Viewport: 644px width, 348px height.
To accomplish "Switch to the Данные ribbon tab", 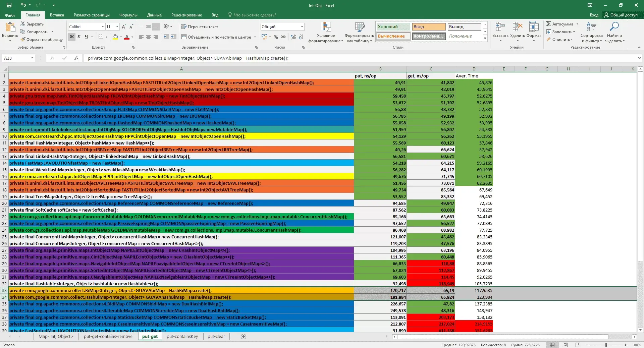I will [x=154, y=15].
